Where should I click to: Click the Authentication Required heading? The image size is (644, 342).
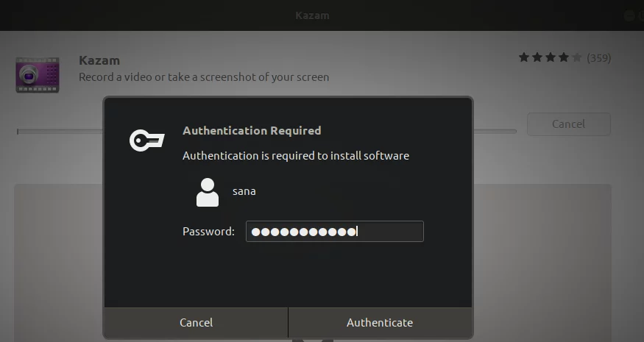252,131
